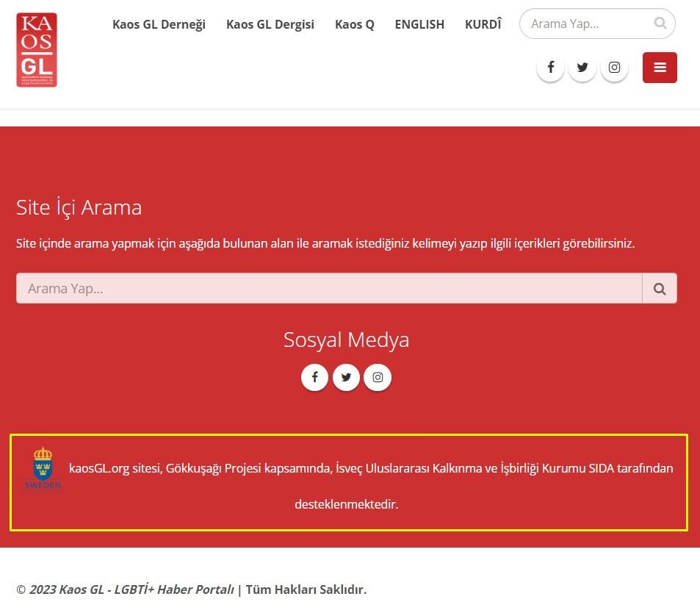Viewport: 700px width, 613px height.
Task: Click the Sweden crest logo
Action: (x=43, y=468)
